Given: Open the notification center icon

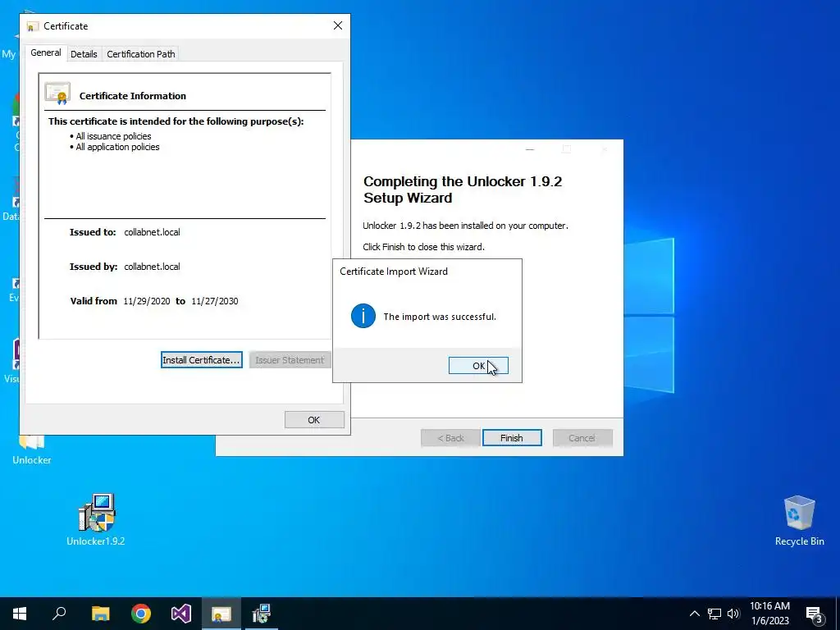Looking at the screenshot, I should point(814,614).
